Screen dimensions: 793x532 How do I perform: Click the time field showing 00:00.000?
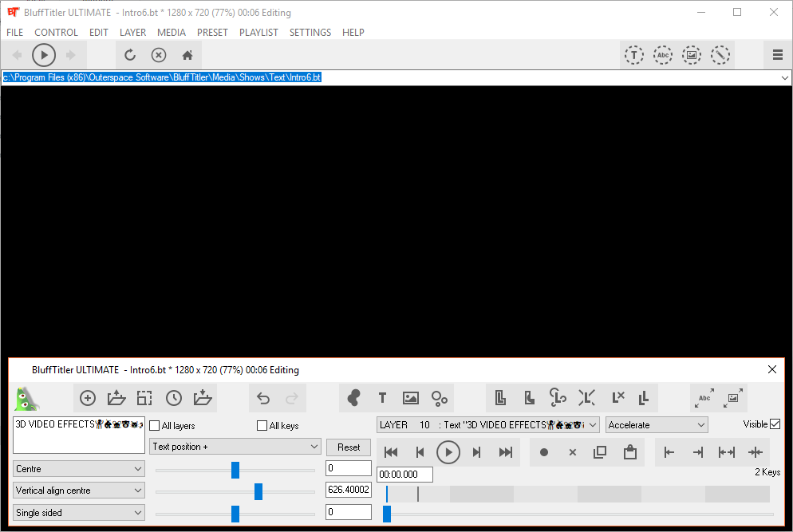(x=404, y=475)
